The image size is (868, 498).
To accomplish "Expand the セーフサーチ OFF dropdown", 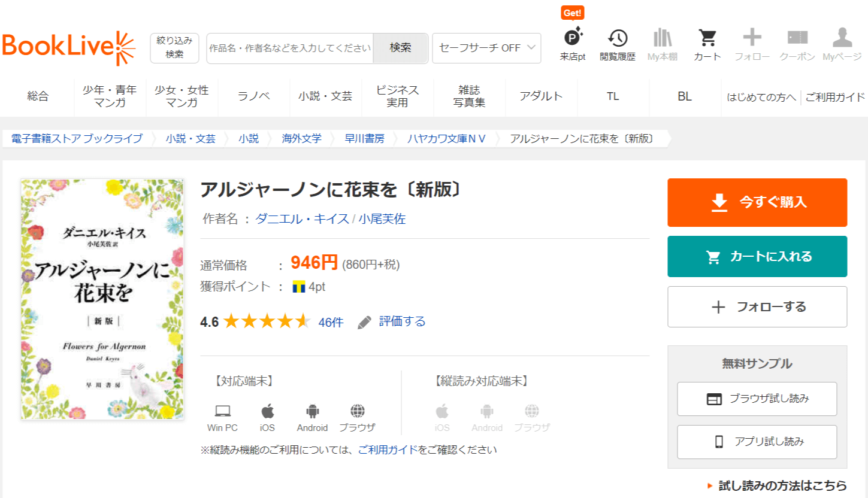I will tap(486, 48).
